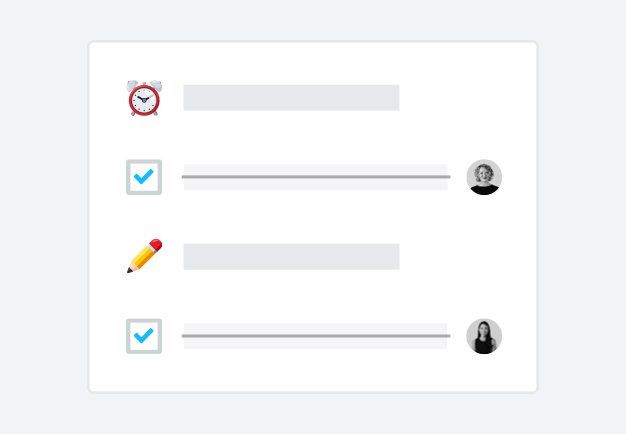The image size is (626, 434).
Task: Uncheck the checkbox below the pencil
Action: tap(144, 336)
